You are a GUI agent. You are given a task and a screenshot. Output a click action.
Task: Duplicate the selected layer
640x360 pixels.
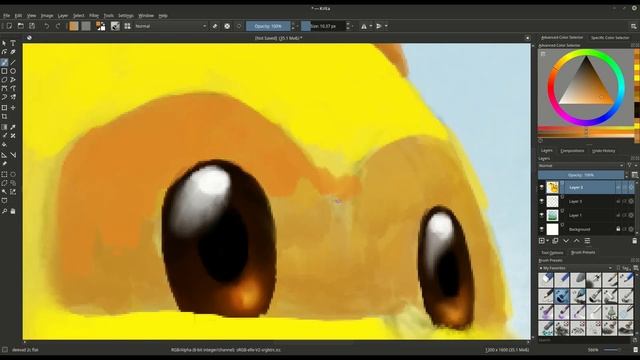[555, 241]
